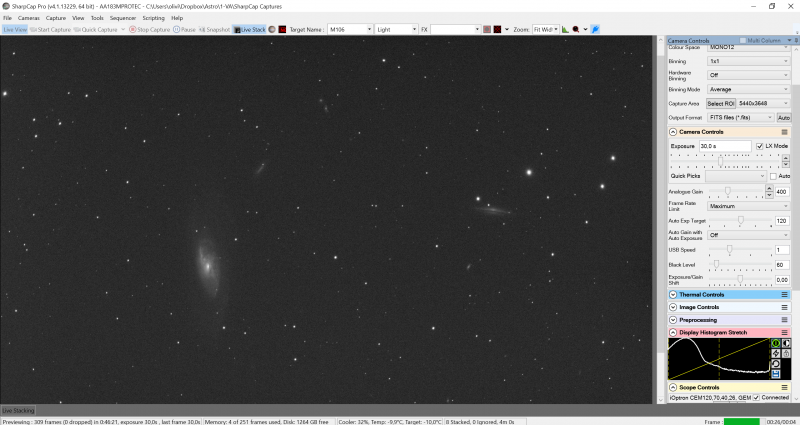The image size is (800, 425).
Task: Collapse the Display Histogram Stretch section
Action: coord(673,333)
